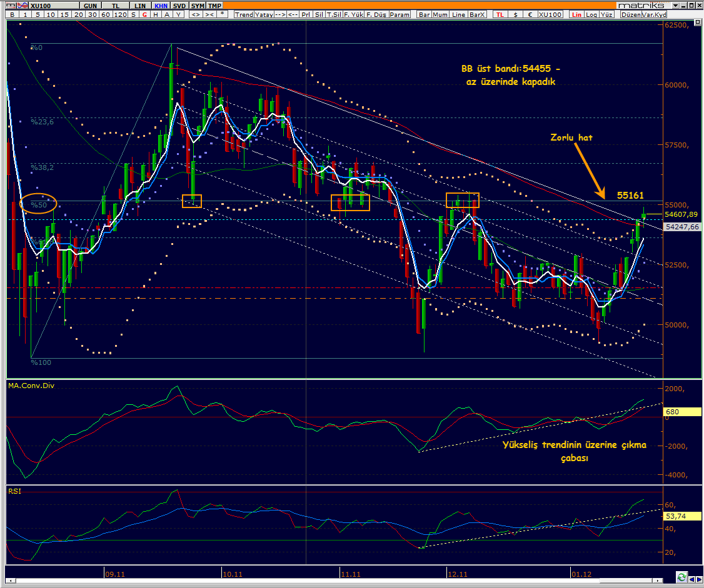This screenshot has height=588, width=704.
Task: Click the T.Sil clear-all button
Action: point(334,14)
